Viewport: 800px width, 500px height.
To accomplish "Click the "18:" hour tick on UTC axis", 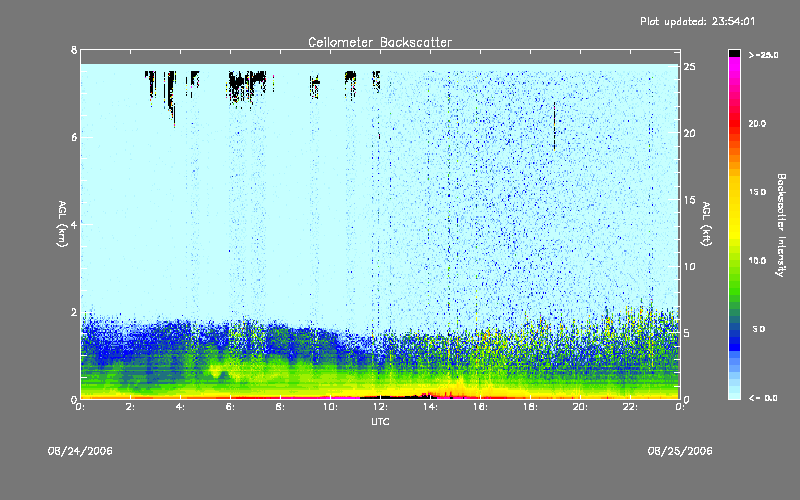I will point(530,407).
